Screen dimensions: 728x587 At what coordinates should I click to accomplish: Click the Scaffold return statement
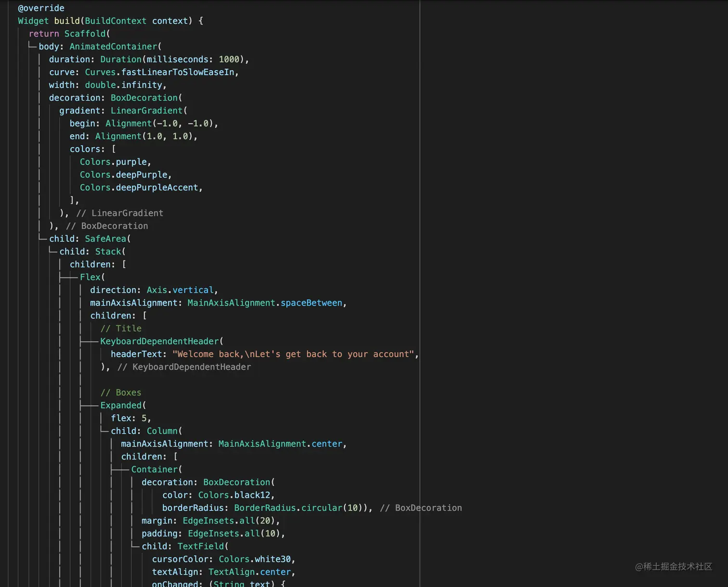point(69,34)
